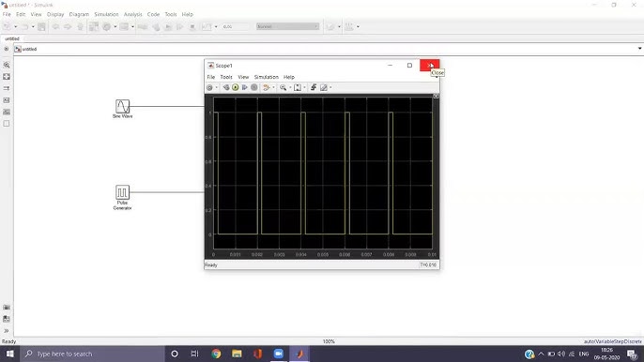Click the untitled model tab
Viewport: 644px width, 362px height.
point(12,38)
